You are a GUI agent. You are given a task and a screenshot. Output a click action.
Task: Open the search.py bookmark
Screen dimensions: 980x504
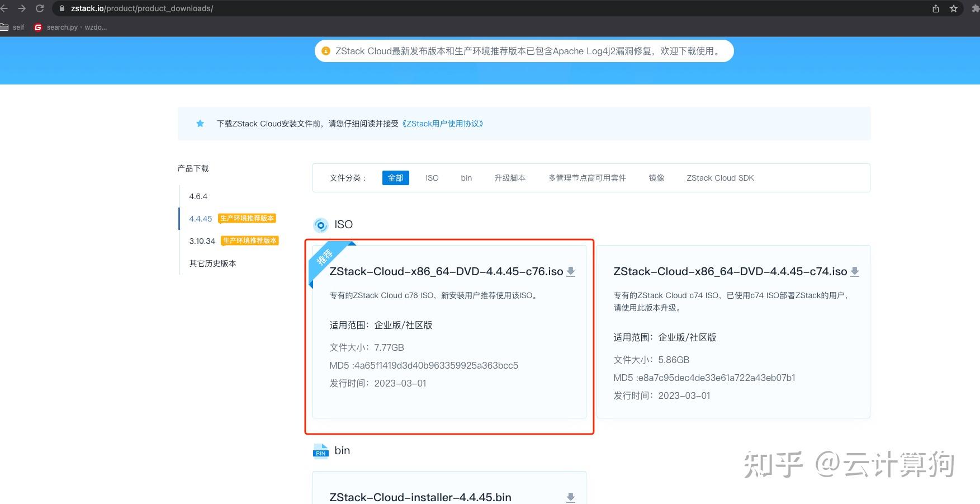tap(70, 27)
